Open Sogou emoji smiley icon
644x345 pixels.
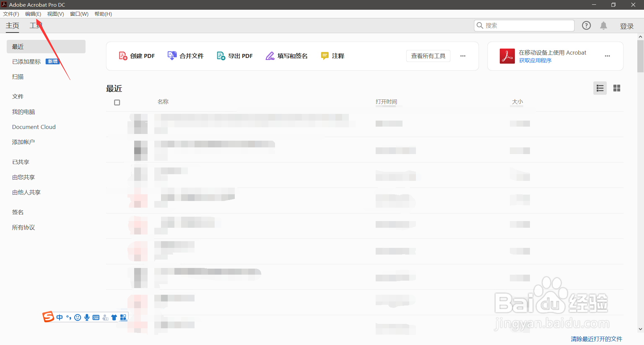click(77, 317)
